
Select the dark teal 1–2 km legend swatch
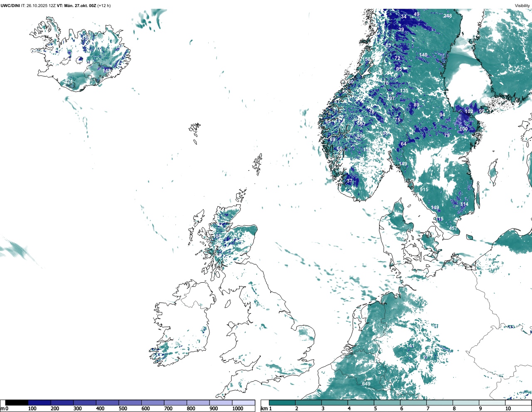click(282, 402)
